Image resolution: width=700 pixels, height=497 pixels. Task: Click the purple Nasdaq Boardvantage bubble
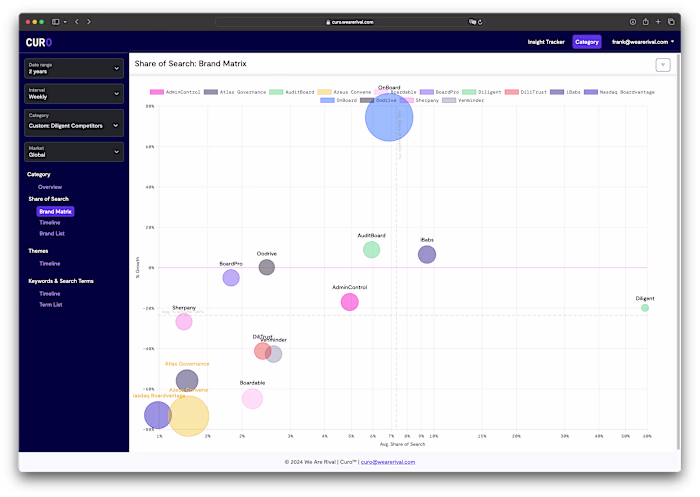click(158, 415)
